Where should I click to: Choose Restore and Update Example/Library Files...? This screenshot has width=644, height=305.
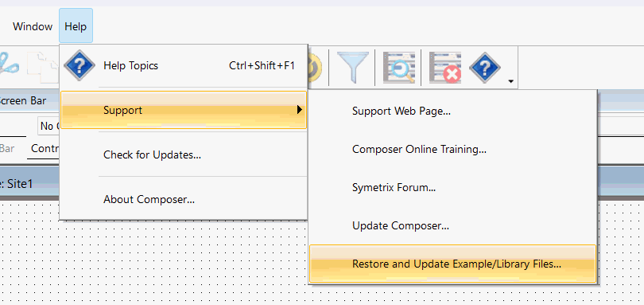[452, 264]
